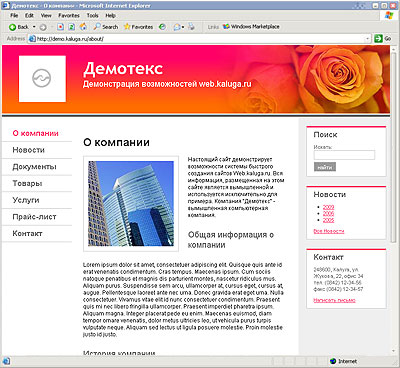This screenshot has height=368, width=400.
Task: Click the Print toolbar icon
Action: pos(191,27)
